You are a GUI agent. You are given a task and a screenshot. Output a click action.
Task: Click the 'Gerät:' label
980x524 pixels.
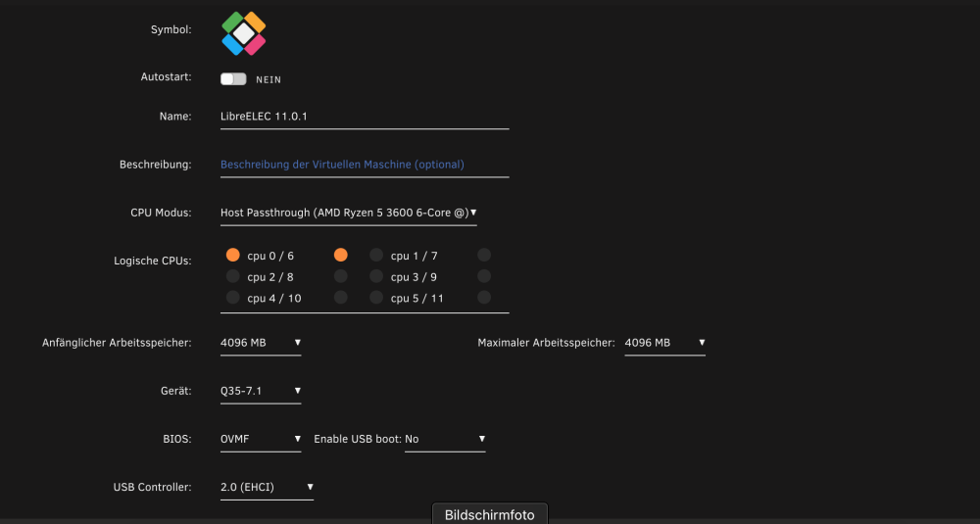click(176, 391)
